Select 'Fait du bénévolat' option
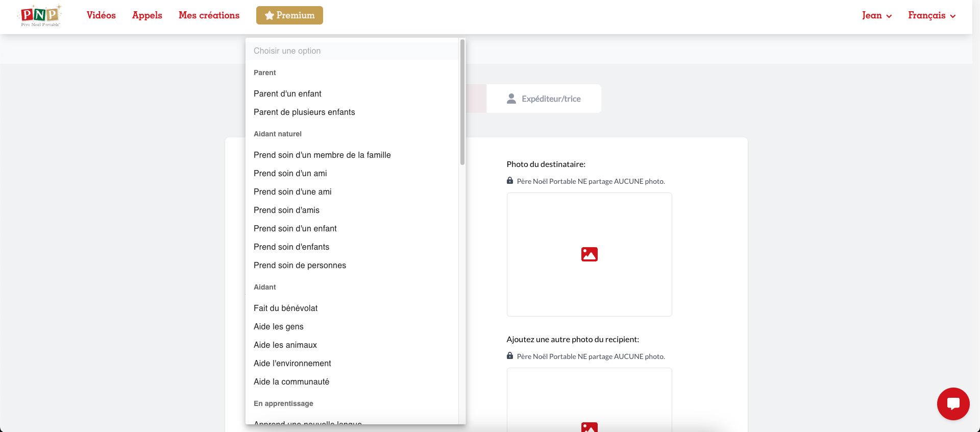This screenshot has height=432, width=980. click(352, 308)
